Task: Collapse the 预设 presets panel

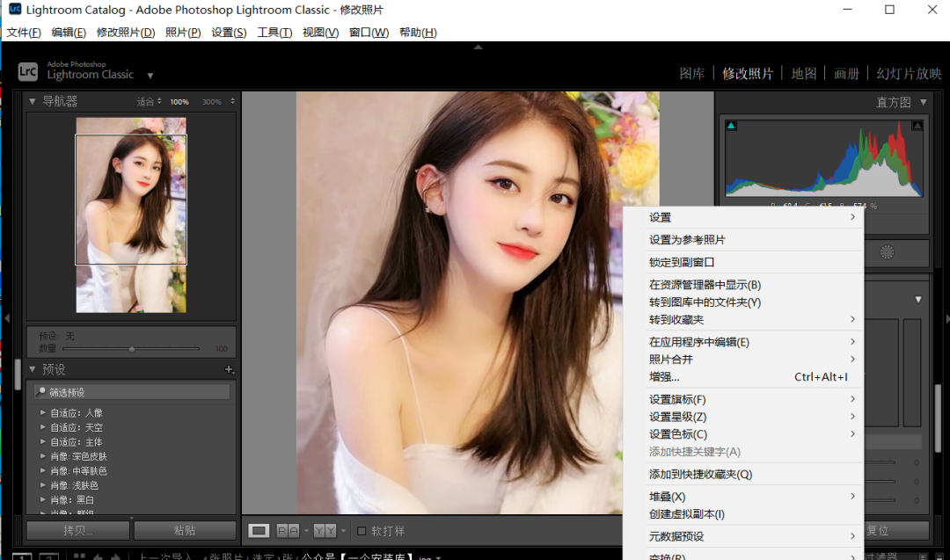Action: pyautogui.click(x=33, y=369)
